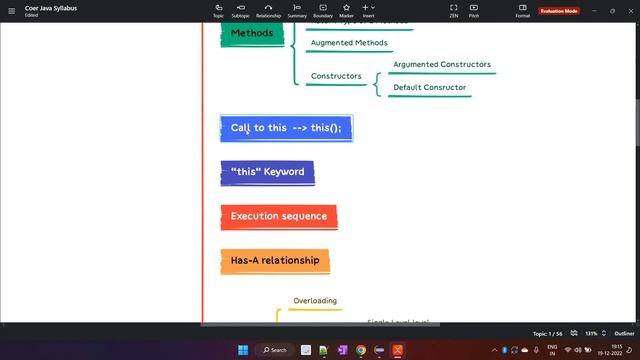Viewport: 640px width, 360px height.
Task: Switch to ZEN mode
Action: [x=453, y=11]
